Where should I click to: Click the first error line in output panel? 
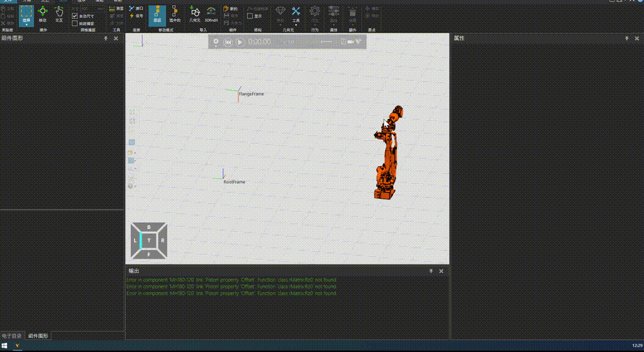231,280
